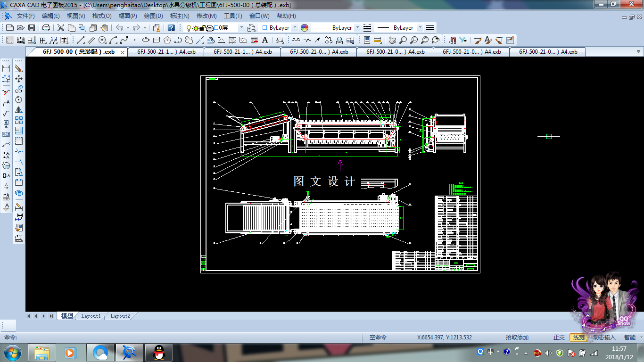Screen dimensions: 644x362
Task: Click the Cut scissors icon
Action: 61,28
